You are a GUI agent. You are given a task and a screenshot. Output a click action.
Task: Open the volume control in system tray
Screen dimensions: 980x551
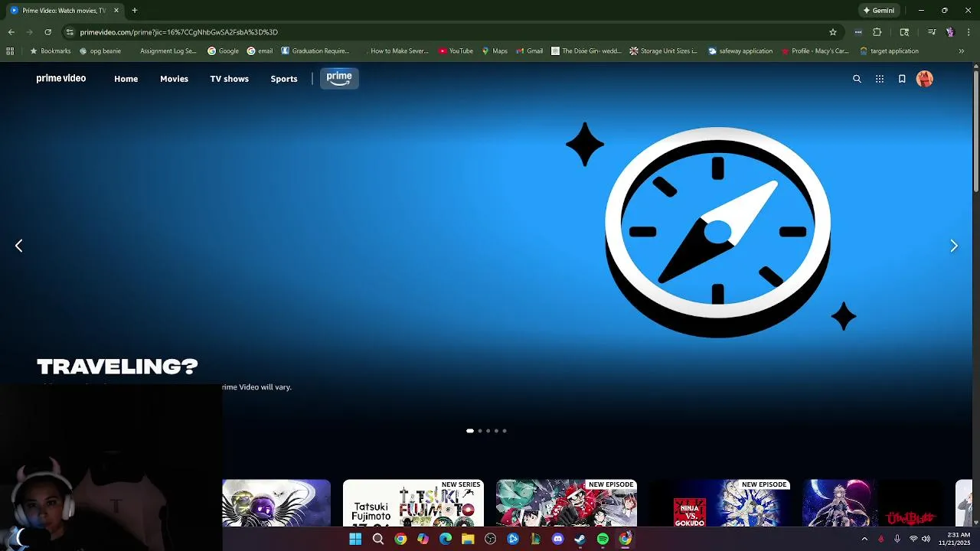[926, 539]
